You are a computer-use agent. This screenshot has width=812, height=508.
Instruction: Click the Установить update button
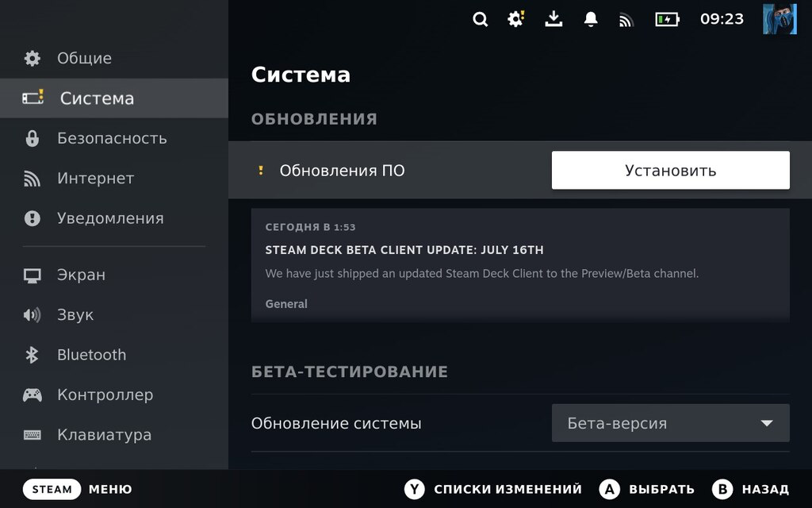pos(671,170)
